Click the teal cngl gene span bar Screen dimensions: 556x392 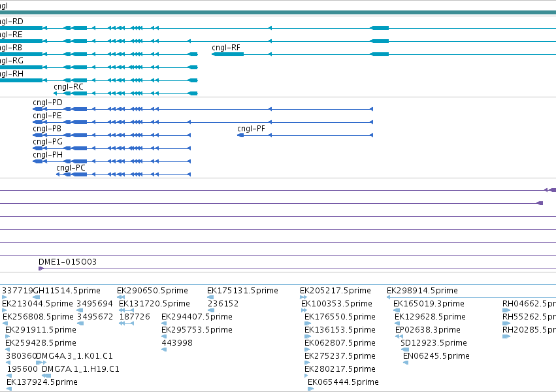(x=278, y=12)
